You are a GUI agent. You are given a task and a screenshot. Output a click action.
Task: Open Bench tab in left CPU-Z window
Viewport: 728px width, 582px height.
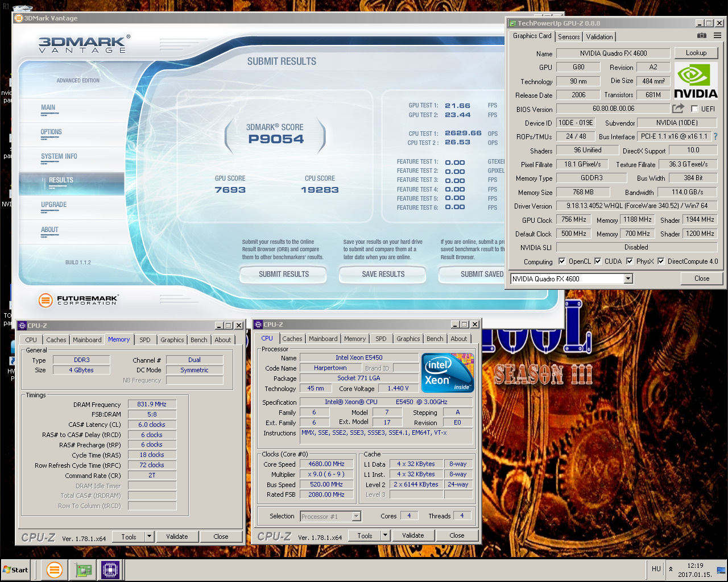click(199, 340)
